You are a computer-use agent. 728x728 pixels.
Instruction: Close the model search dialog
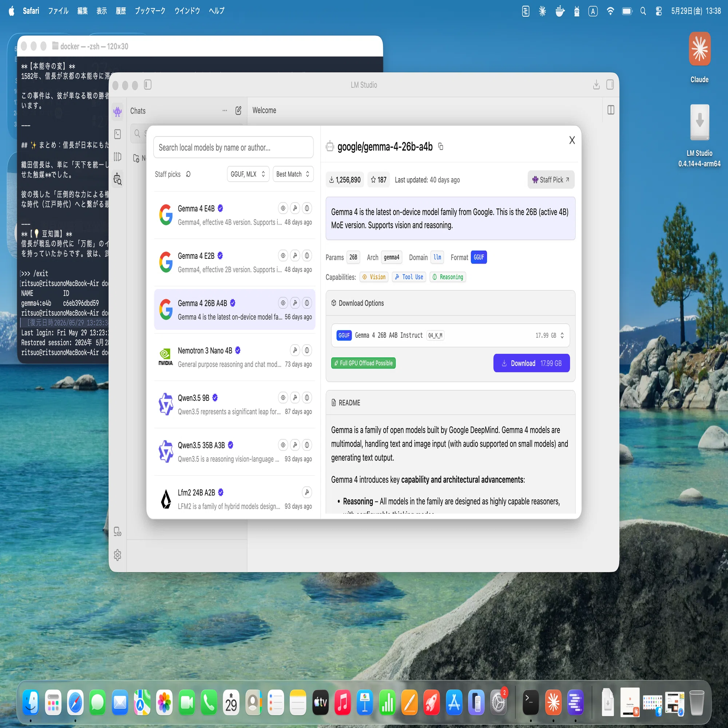571,140
